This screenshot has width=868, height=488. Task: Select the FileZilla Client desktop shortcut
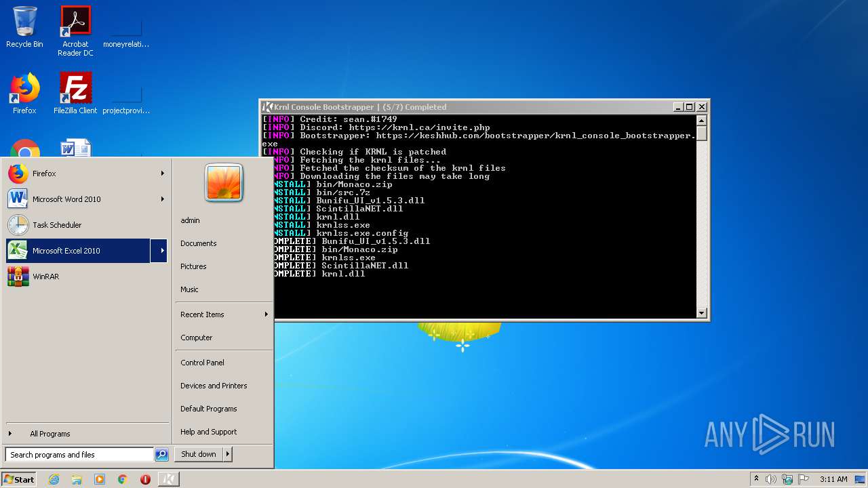(x=75, y=94)
